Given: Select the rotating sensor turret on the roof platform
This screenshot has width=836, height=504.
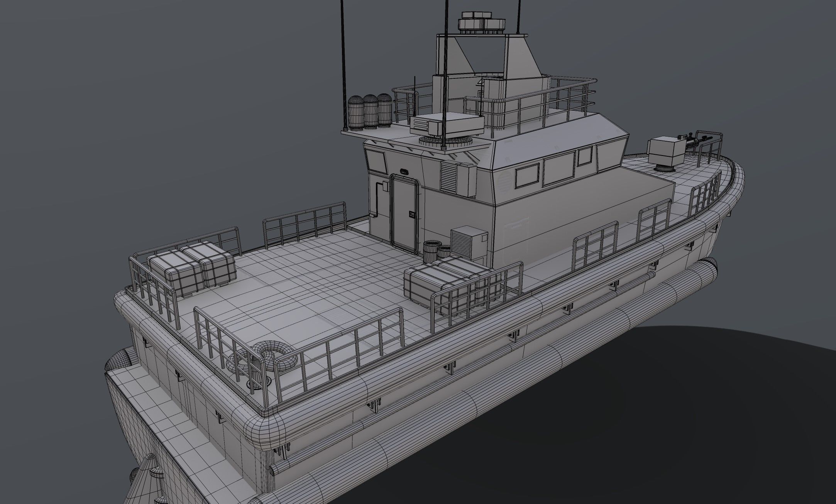Looking at the screenshot, I should (447, 130).
